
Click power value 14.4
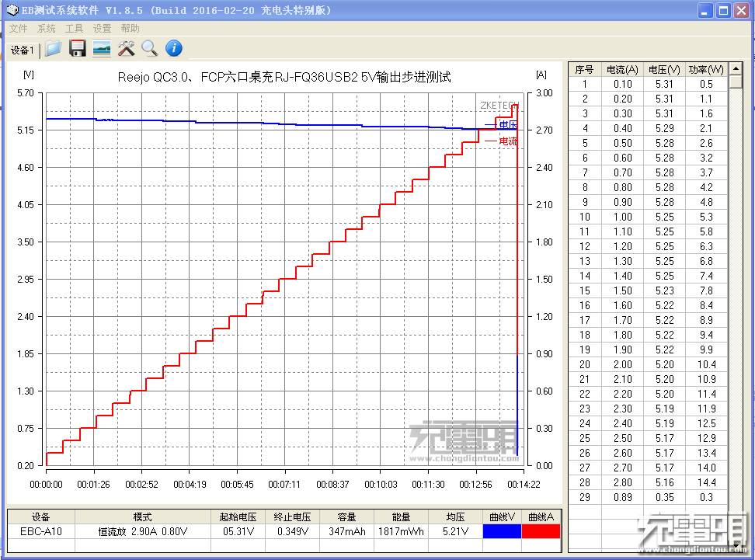[706, 482]
